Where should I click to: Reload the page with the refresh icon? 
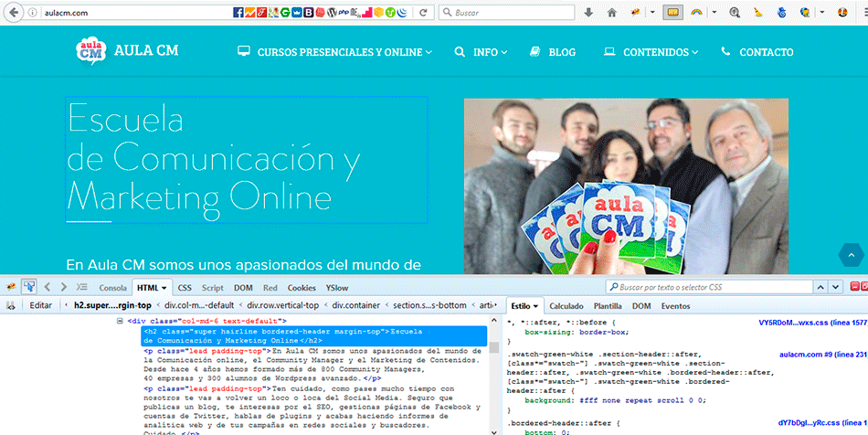[x=423, y=12]
